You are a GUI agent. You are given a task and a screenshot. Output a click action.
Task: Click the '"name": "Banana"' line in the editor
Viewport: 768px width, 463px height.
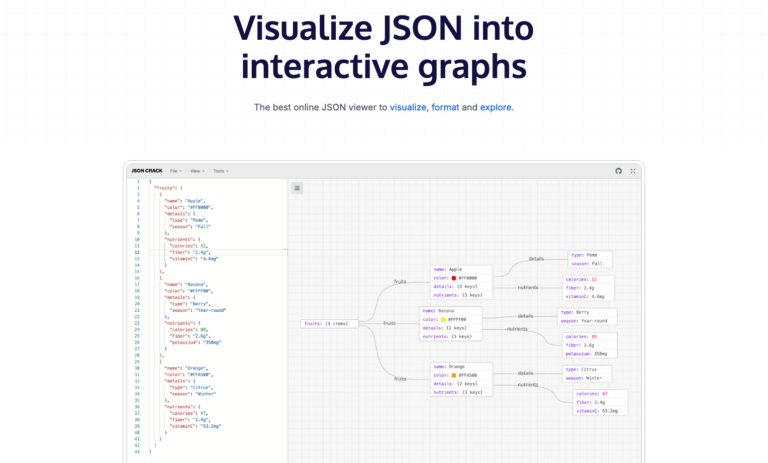[x=186, y=285]
